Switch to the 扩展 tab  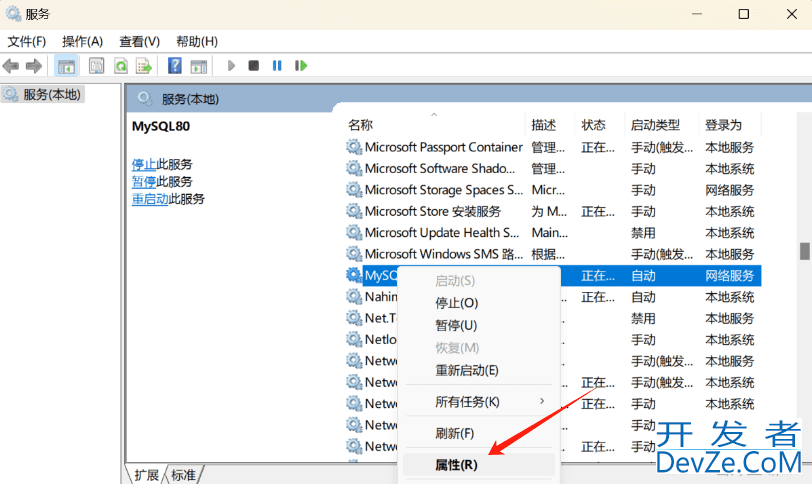[x=147, y=475]
